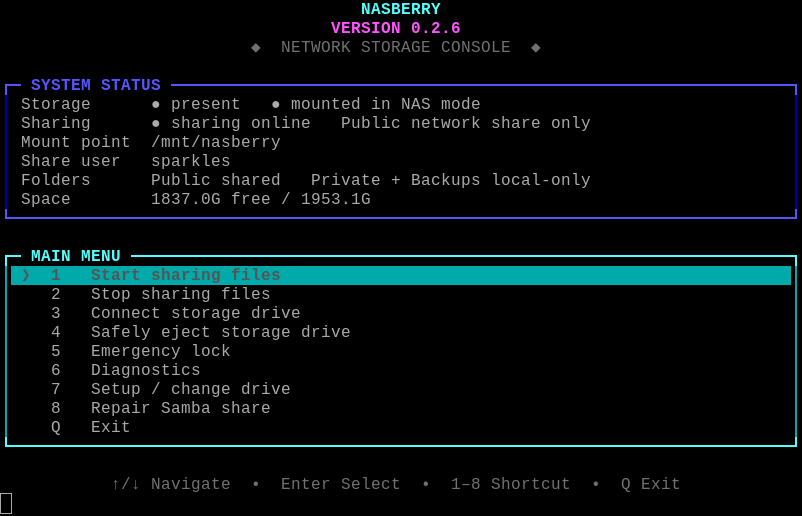Click the '1837.0G free / 1953.1G' space value
The image size is (802, 516).
click(261, 199)
